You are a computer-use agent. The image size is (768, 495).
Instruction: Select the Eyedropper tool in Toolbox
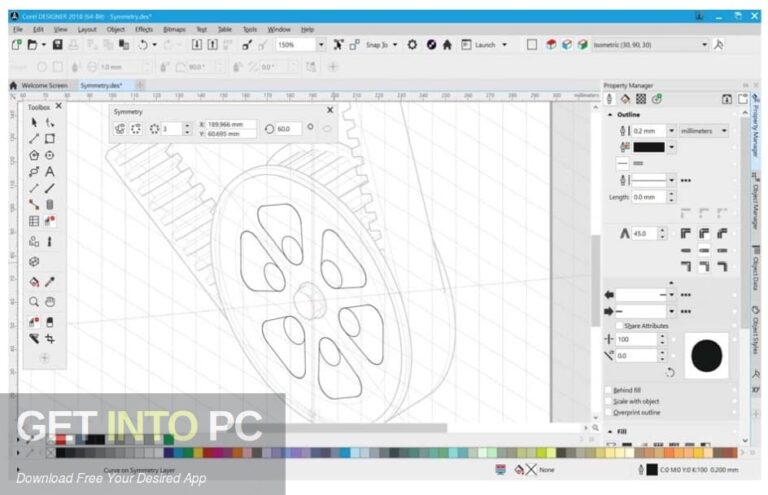point(49,282)
